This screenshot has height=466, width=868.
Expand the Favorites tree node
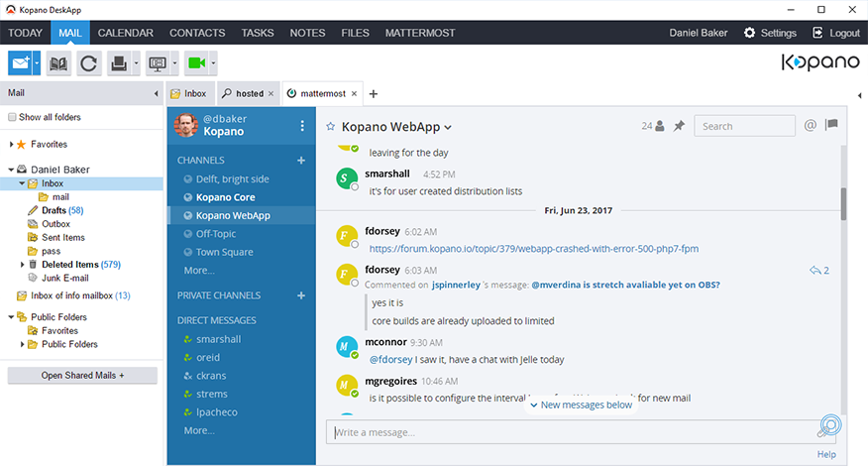[11, 144]
